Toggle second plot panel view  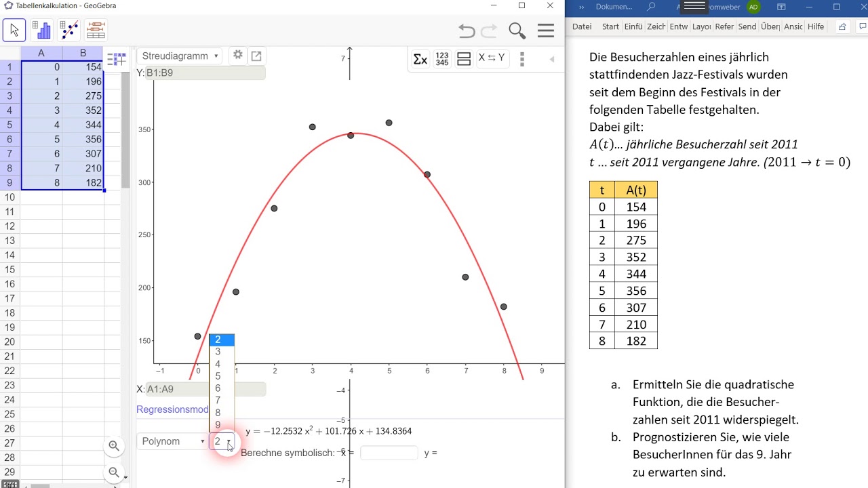tap(464, 59)
